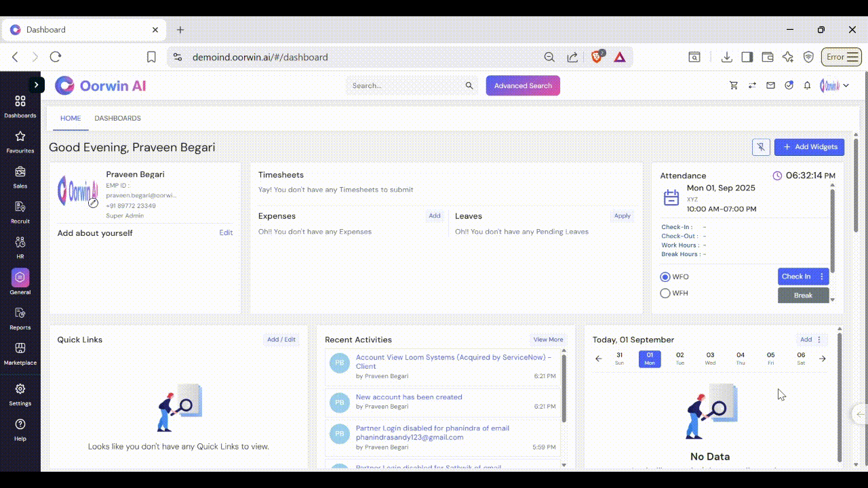Viewport: 868px width, 488px height.
Task: Open the Help icon in sidebar
Action: tap(20, 424)
